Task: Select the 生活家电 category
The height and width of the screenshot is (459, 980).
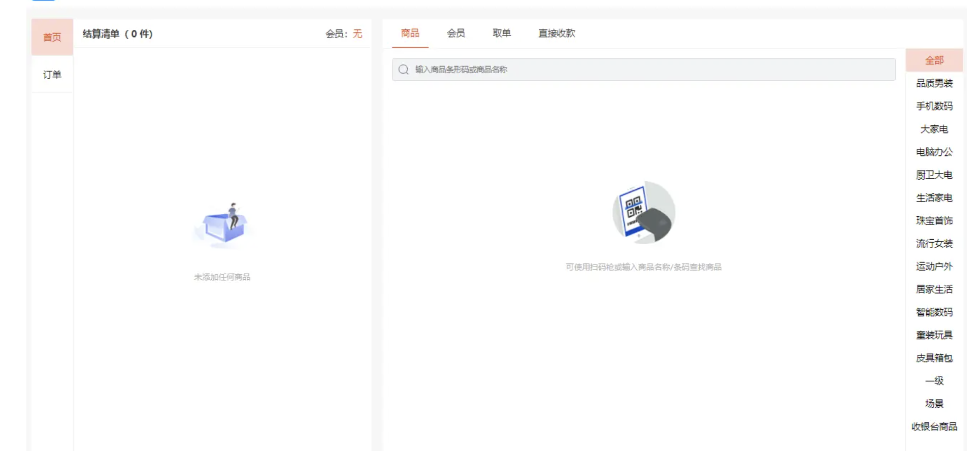Action: [934, 198]
